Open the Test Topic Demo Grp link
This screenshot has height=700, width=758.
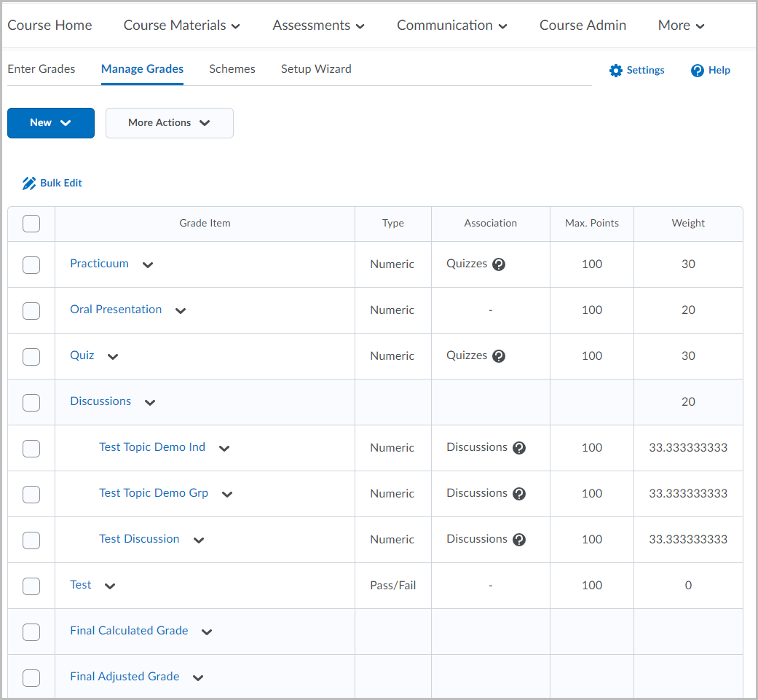tap(154, 493)
